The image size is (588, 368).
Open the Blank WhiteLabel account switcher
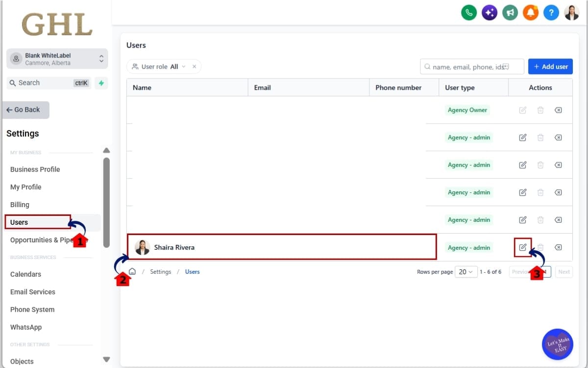[57, 59]
